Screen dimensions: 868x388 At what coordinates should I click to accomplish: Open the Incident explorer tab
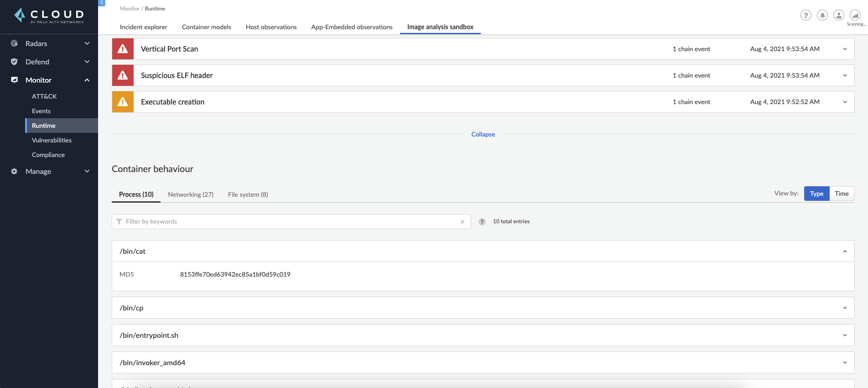coord(143,27)
